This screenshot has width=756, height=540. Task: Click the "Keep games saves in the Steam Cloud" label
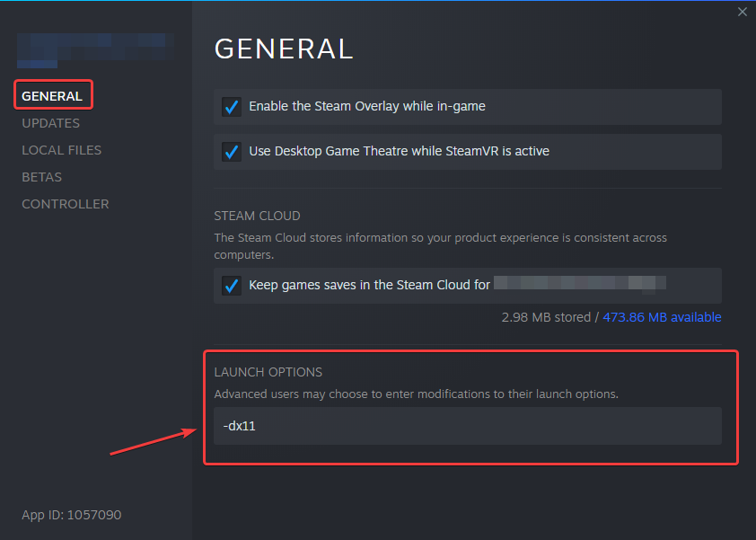tap(369, 285)
